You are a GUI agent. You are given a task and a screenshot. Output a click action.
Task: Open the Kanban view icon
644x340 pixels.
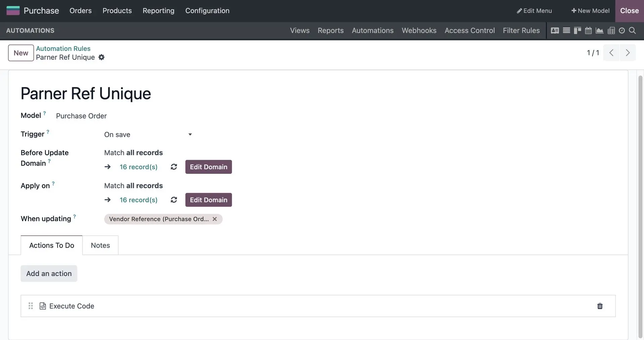click(577, 31)
